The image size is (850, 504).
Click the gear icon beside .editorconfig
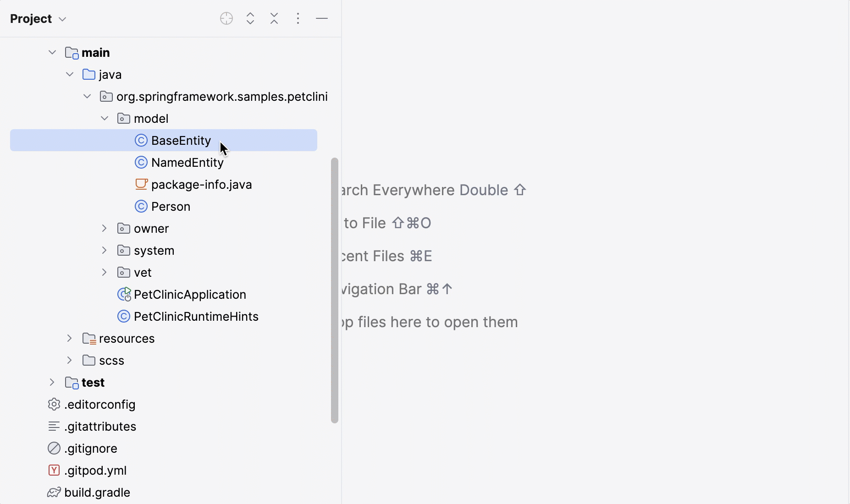(54, 404)
